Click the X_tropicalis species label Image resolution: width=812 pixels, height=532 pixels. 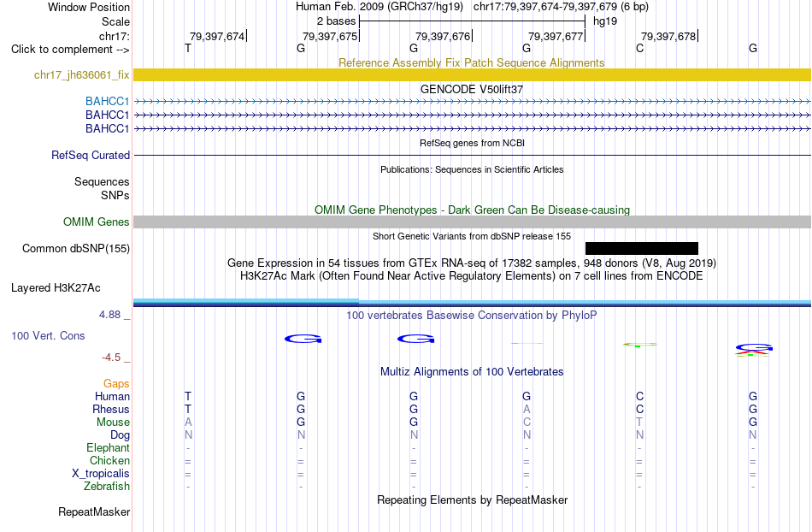(x=101, y=474)
